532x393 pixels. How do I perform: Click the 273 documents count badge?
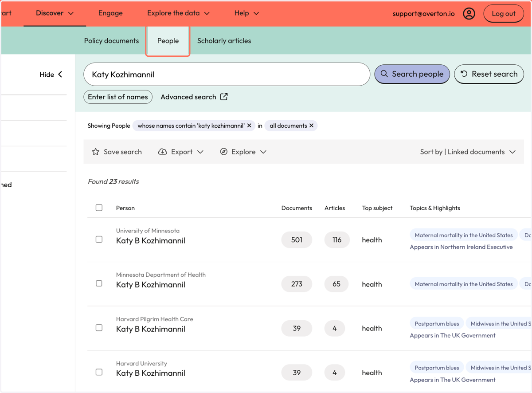297,284
